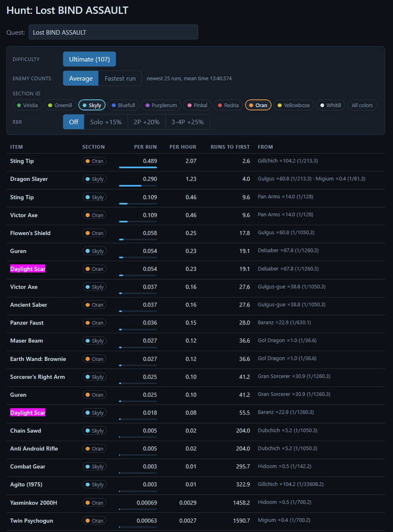Screen dimensions: 393x532
Task: Show All colors section filter
Action: (362, 105)
